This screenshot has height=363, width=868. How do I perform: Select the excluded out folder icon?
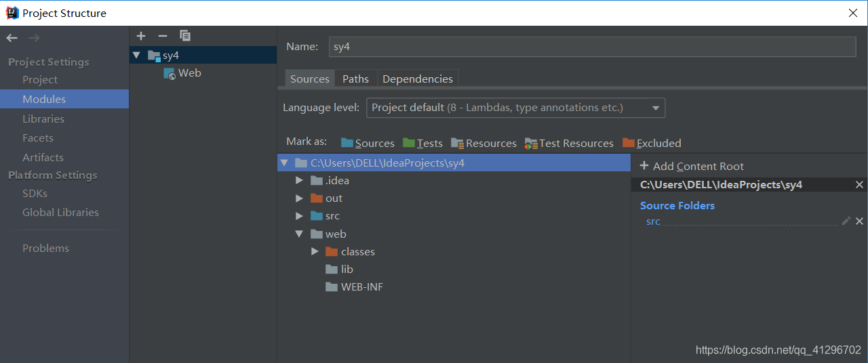coord(316,198)
